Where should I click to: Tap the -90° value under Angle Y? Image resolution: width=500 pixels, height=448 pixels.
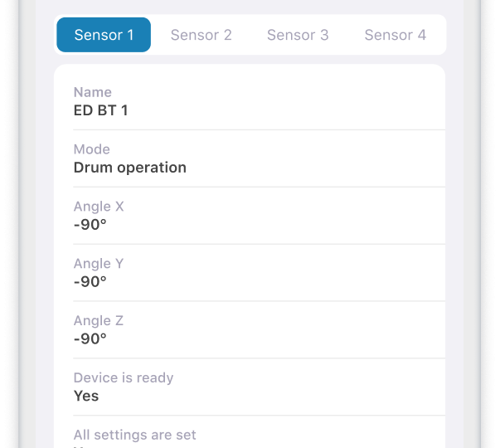coord(90,282)
